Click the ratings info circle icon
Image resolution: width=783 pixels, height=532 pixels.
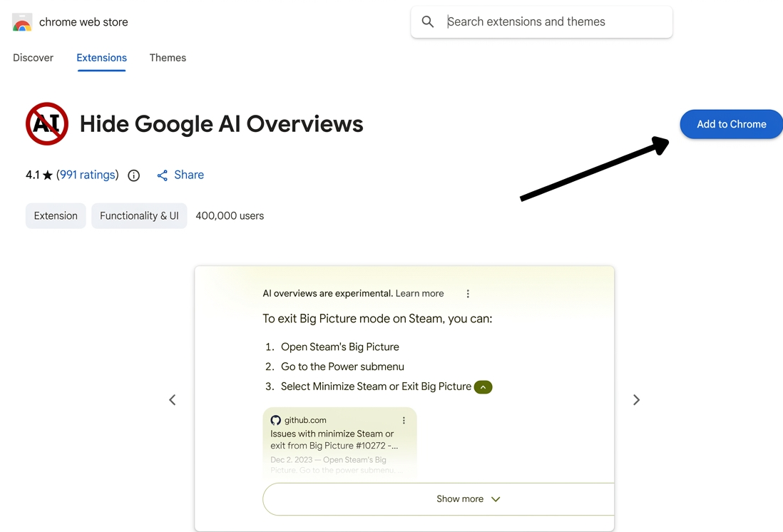click(133, 175)
